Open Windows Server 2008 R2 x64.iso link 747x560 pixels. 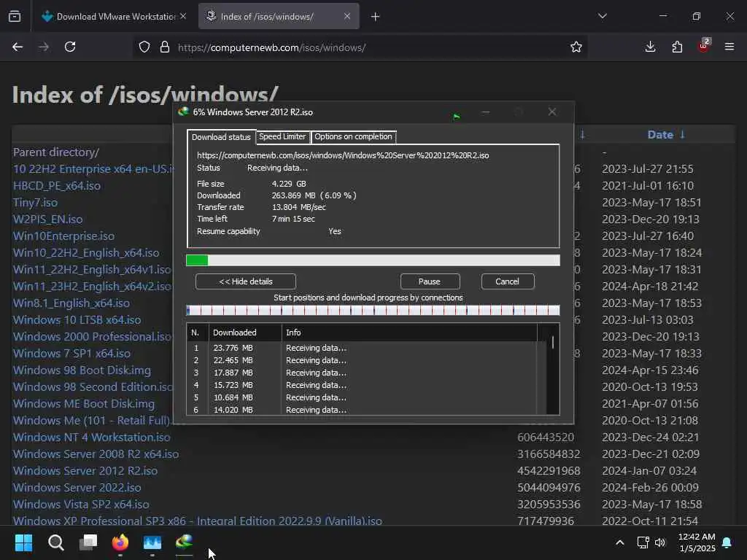96,454
